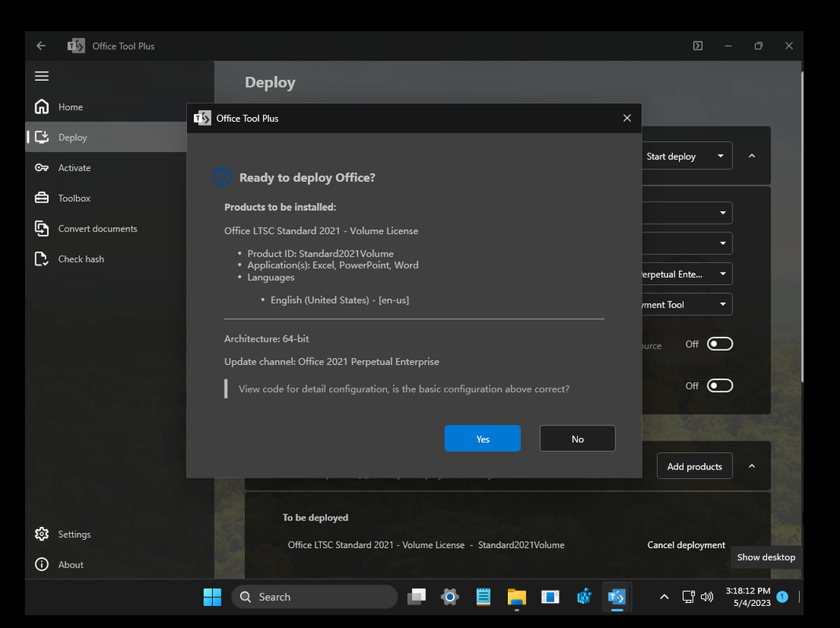Open the blue window app on taskbar
Screen dimensions: 840x628
tap(550, 597)
